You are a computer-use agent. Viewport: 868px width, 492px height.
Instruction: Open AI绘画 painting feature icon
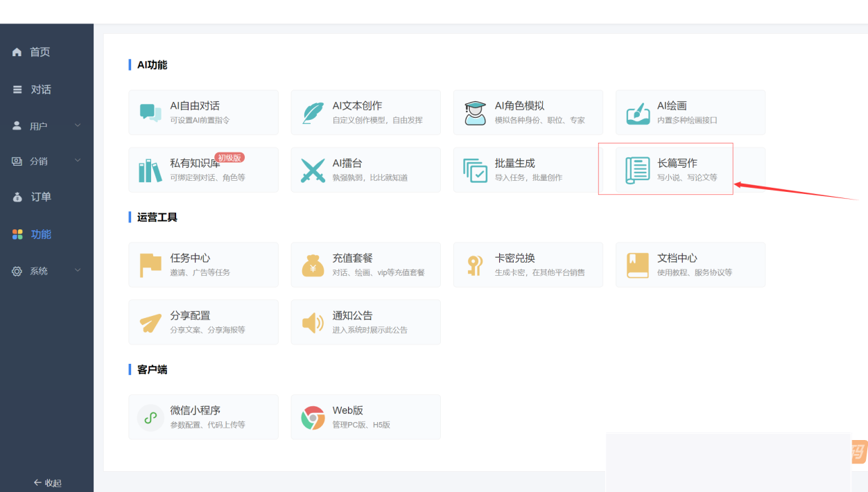pos(638,112)
